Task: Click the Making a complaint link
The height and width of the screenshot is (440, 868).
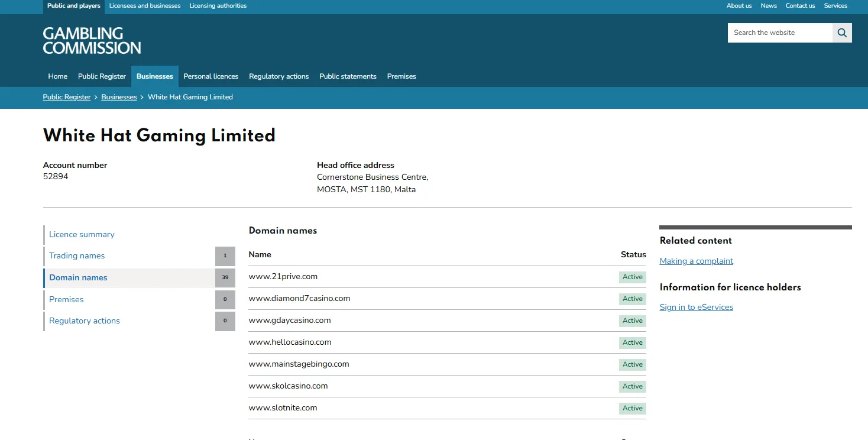Action: click(x=697, y=261)
